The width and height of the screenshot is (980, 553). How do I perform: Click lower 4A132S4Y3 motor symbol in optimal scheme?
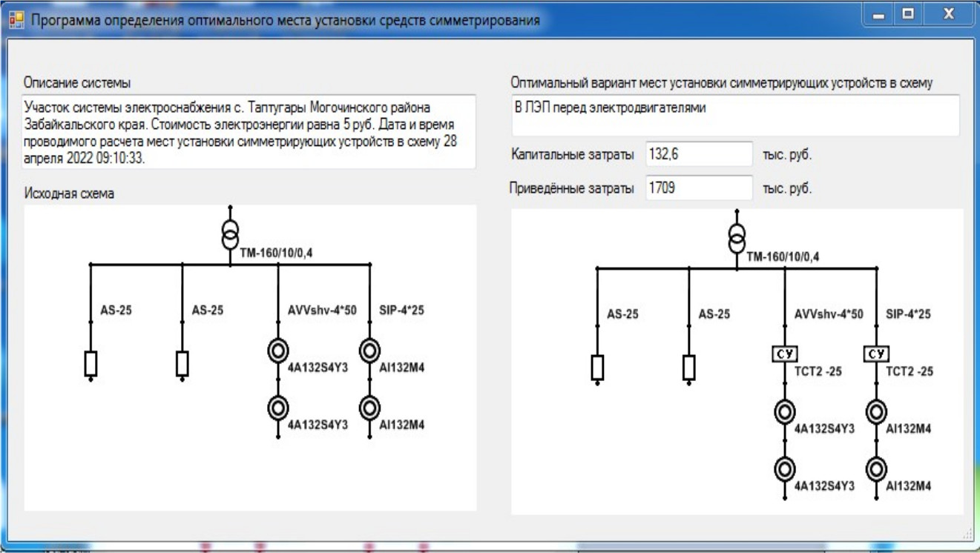pyautogui.click(x=784, y=468)
